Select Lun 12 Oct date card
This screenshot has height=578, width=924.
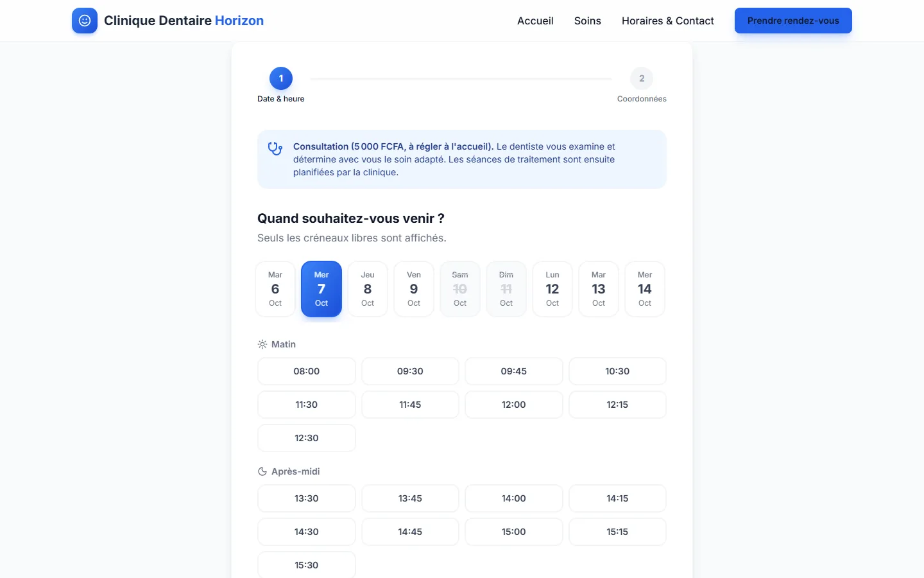click(x=552, y=289)
